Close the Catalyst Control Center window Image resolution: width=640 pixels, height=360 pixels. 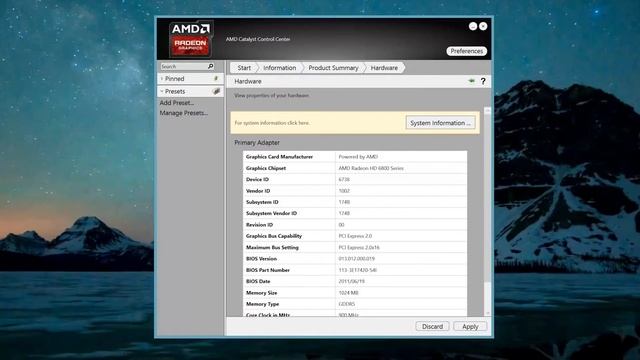tap(483, 26)
